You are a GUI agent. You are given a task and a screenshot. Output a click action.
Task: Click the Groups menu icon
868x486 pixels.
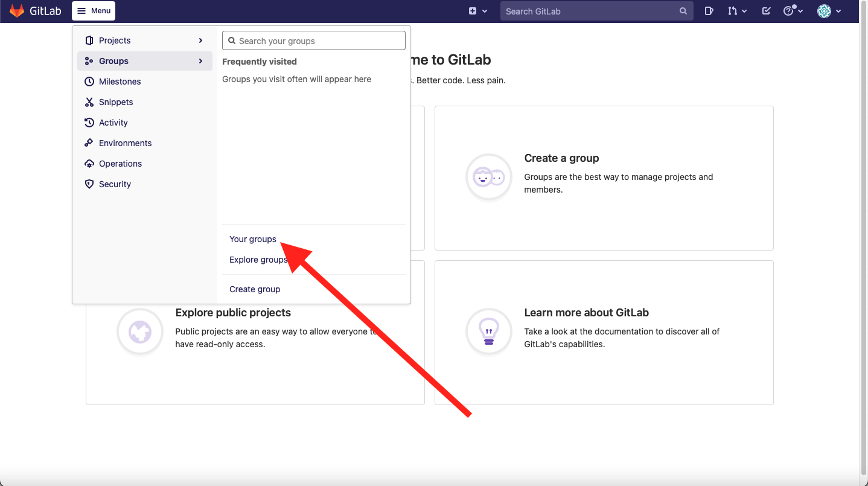pyautogui.click(x=89, y=61)
